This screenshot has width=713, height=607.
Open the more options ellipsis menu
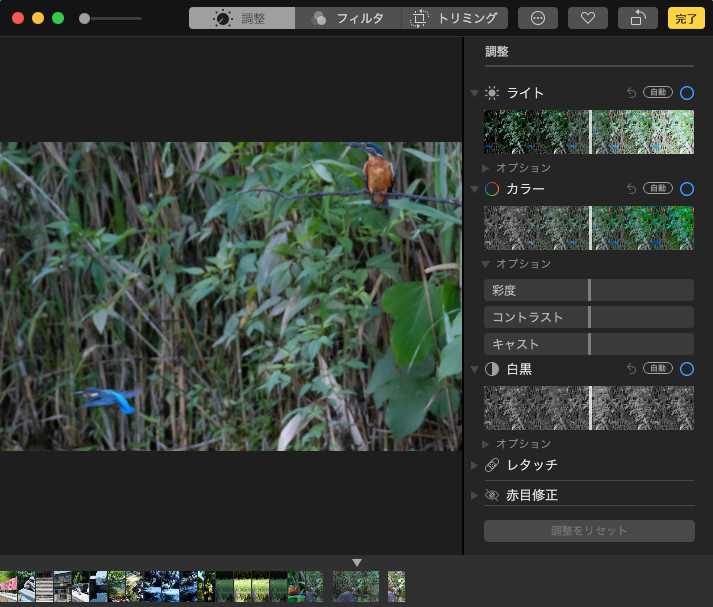point(538,18)
